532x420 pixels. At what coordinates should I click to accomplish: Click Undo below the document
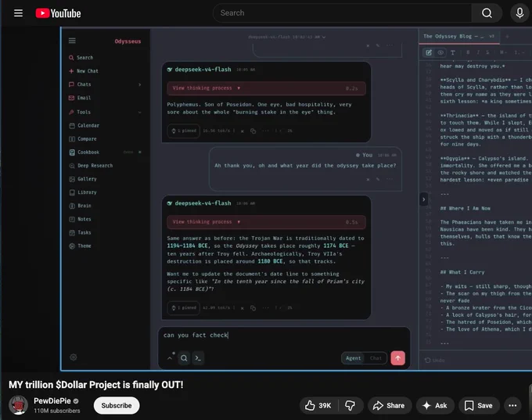coord(435,361)
